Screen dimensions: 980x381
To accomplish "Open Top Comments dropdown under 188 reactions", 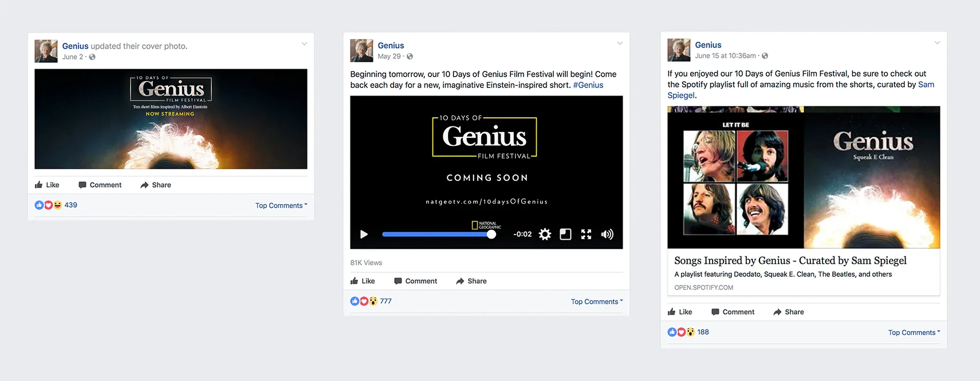I will pyautogui.click(x=914, y=332).
